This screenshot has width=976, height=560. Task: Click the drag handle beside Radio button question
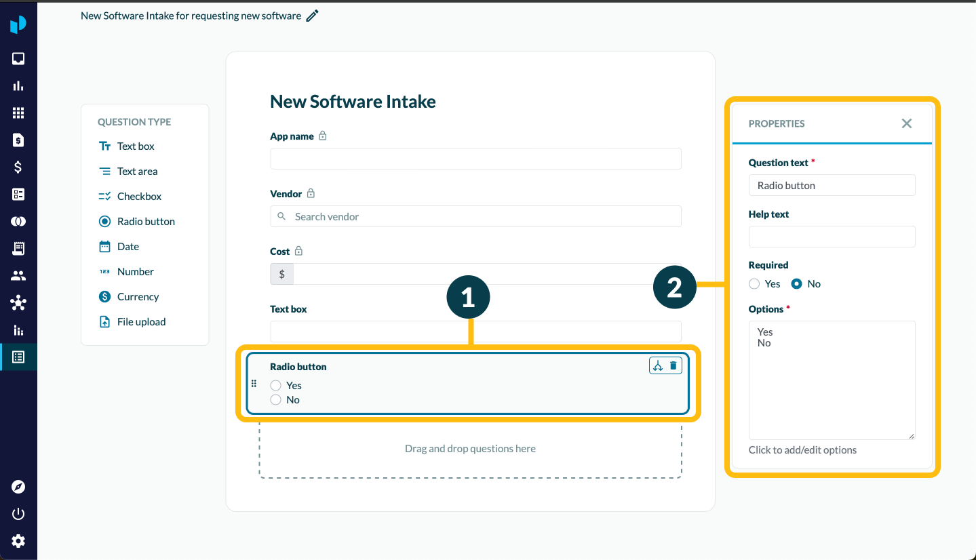[254, 384]
